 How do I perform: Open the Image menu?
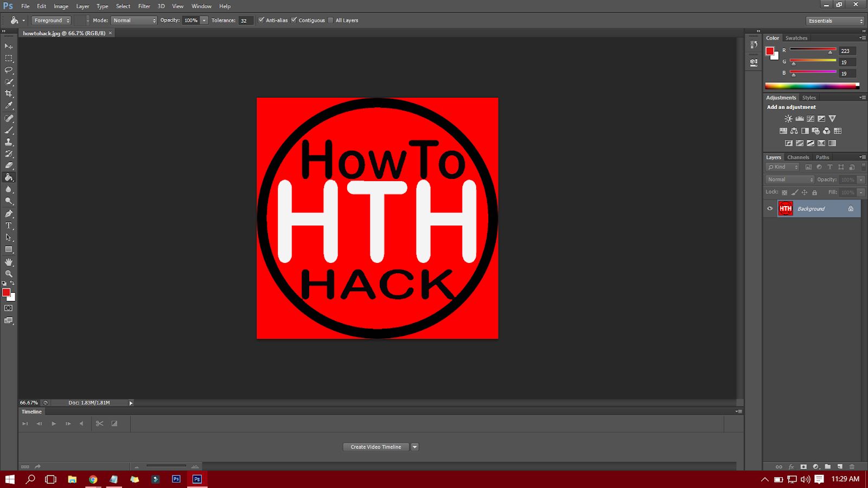(61, 7)
